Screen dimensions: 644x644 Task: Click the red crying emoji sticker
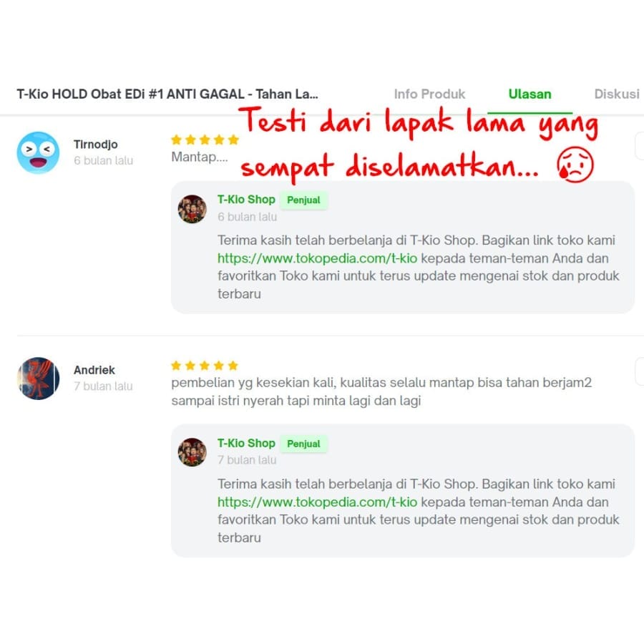(x=575, y=165)
